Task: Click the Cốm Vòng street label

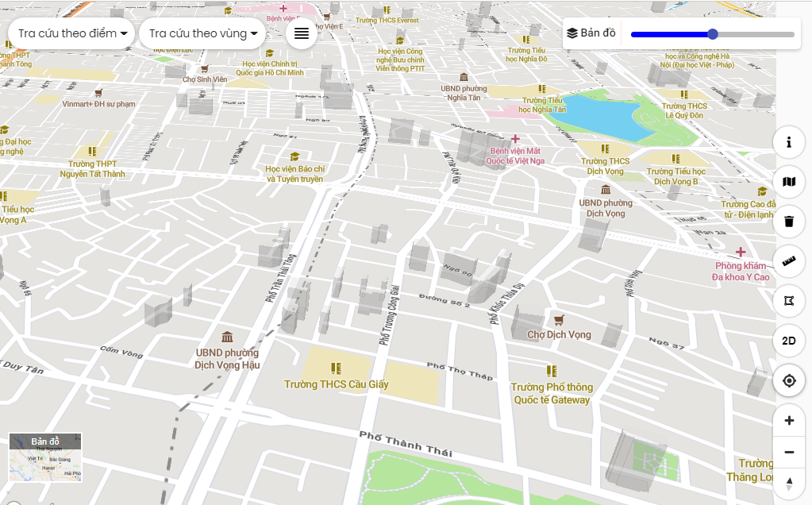Action: coord(121,352)
